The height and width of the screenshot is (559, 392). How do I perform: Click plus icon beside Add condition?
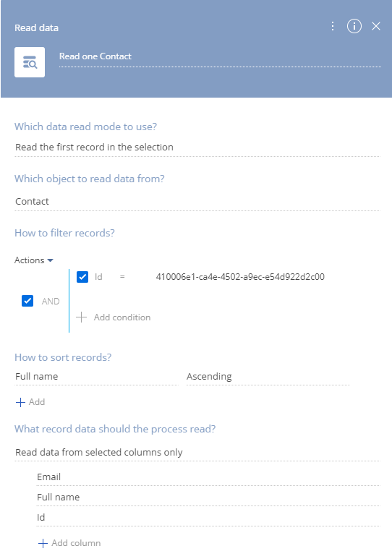(81, 317)
